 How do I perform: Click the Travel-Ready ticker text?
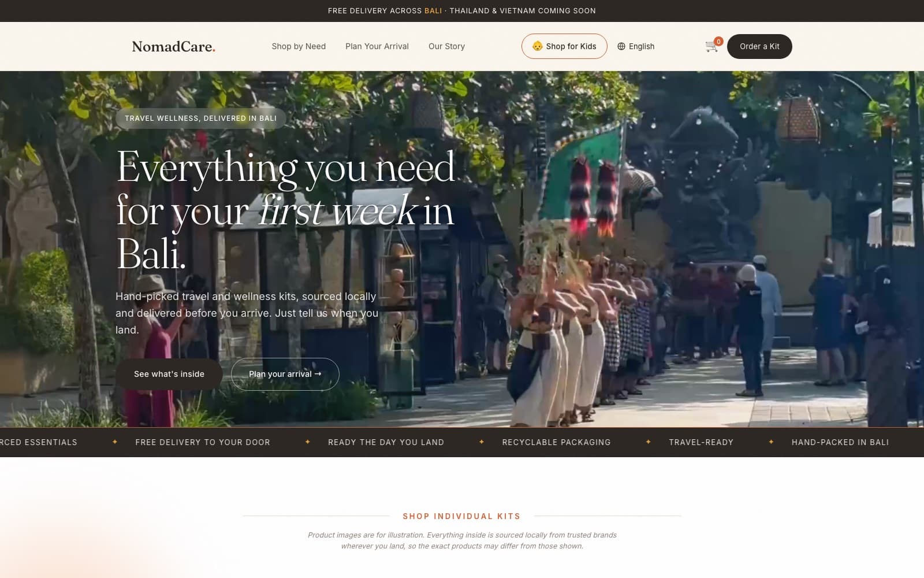701,442
